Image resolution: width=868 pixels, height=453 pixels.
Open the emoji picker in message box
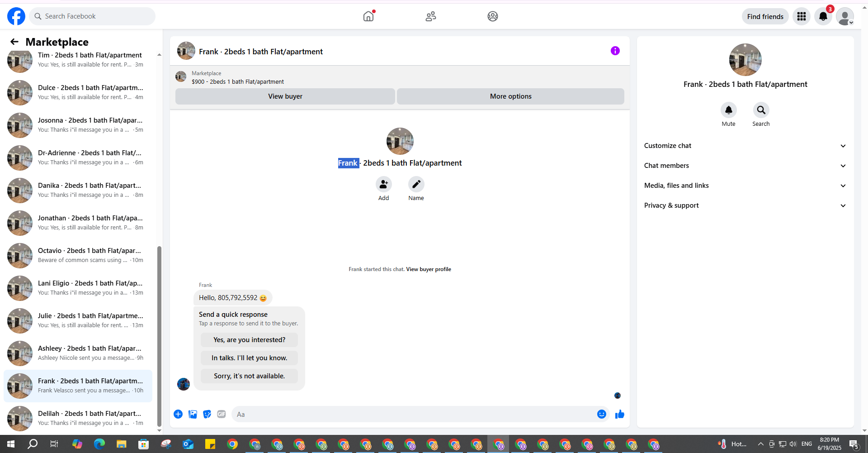point(602,414)
